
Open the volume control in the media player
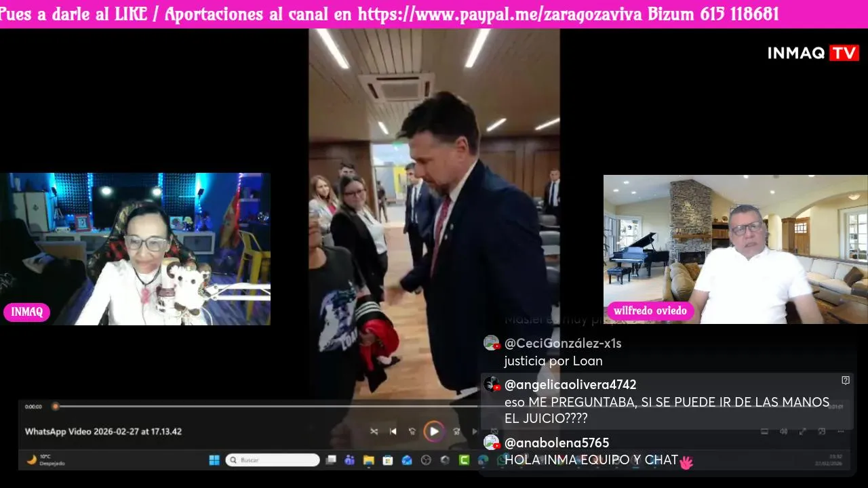coord(784,431)
